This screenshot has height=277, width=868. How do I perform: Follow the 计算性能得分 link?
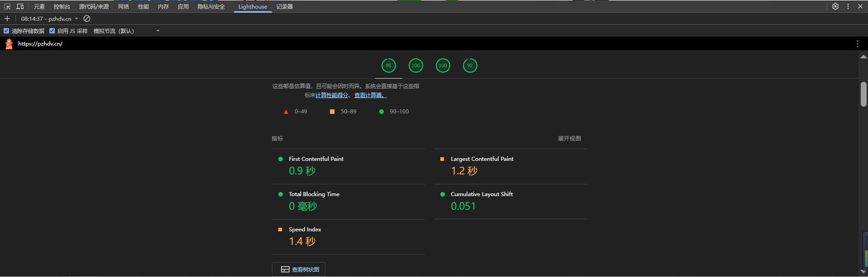(332, 95)
